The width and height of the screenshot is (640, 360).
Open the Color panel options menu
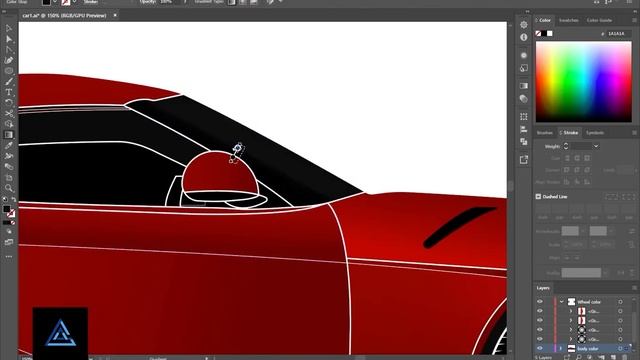pos(634,20)
